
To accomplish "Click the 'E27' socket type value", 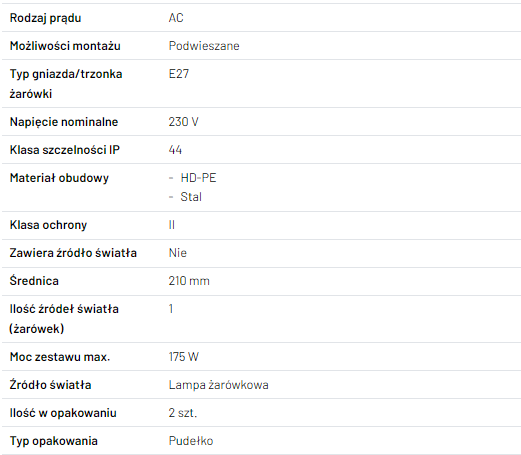I will pos(179,74).
